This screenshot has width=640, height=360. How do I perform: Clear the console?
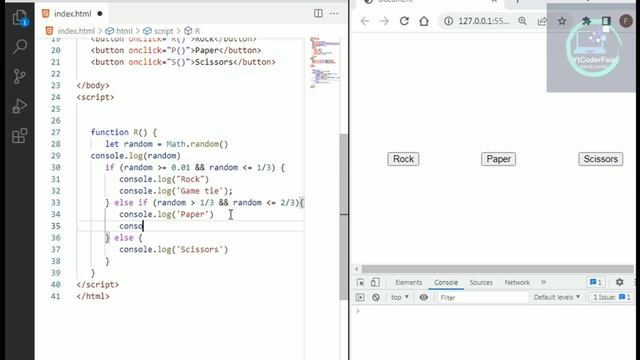[x=376, y=298]
